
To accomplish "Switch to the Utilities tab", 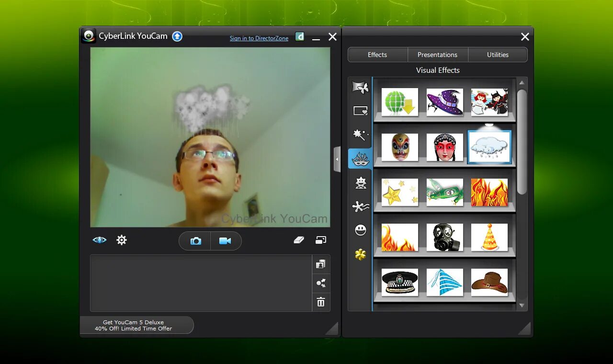I will 498,55.
